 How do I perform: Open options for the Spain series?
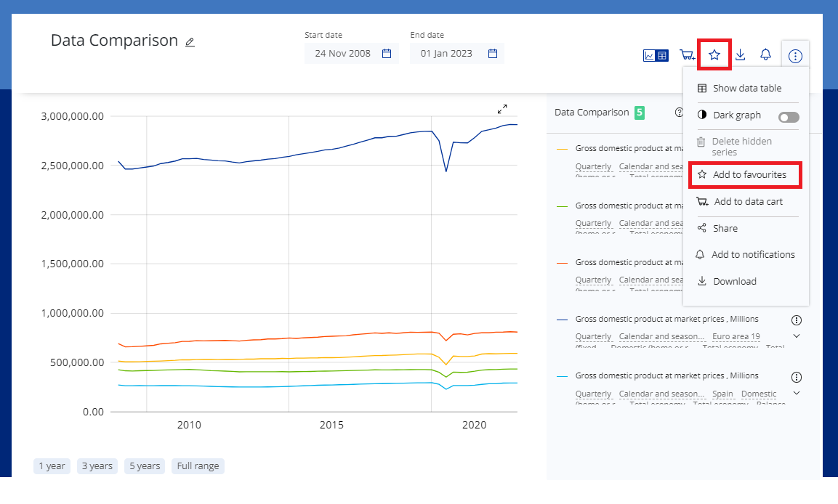(x=797, y=377)
